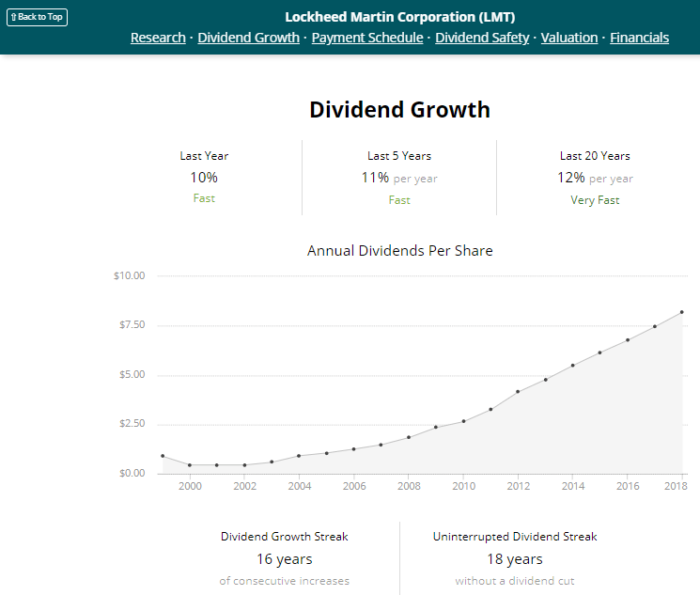Click the 2006 x-axis label
The width and height of the screenshot is (700, 595).
tap(354, 486)
